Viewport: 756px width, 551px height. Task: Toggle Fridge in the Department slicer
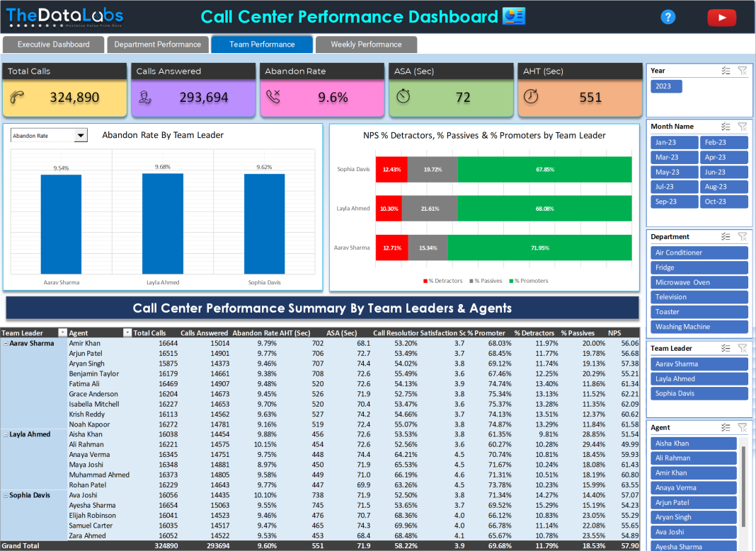(699, 267)
